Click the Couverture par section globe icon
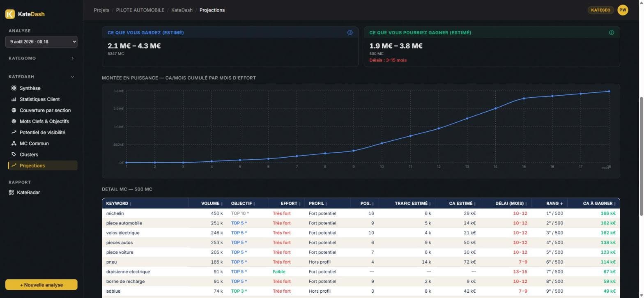Viewport: 644px width, 298px height. pos(14,110)
